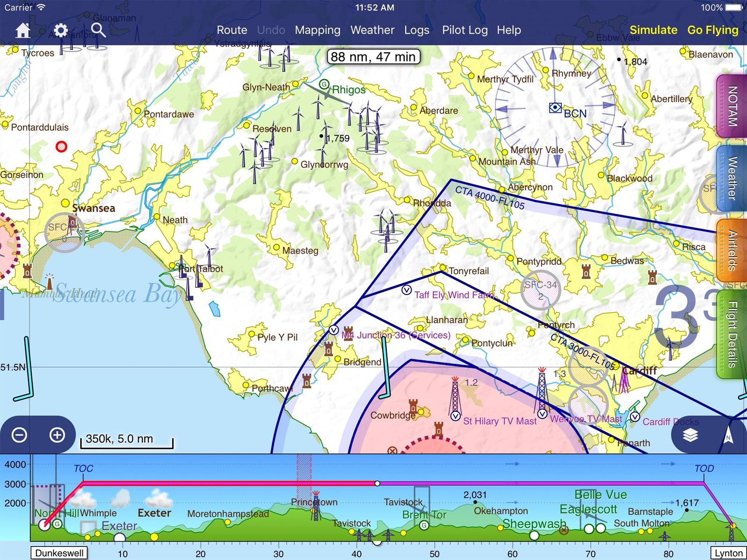Screen dimensions: 747x560
Task: Select the Brent Tor gliding site in profile
Action: pos(424,525)
